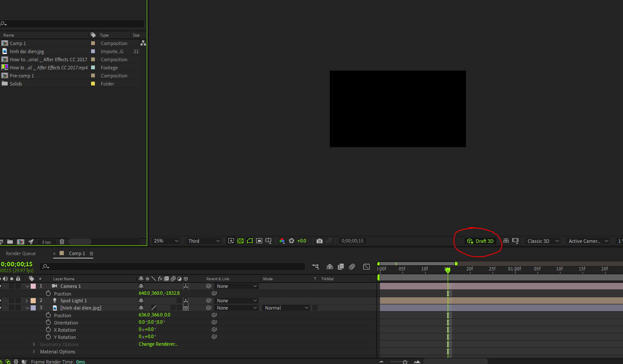Create a new folder in the Project panel
Screen dimensions: 623x364
coord(10,242)
